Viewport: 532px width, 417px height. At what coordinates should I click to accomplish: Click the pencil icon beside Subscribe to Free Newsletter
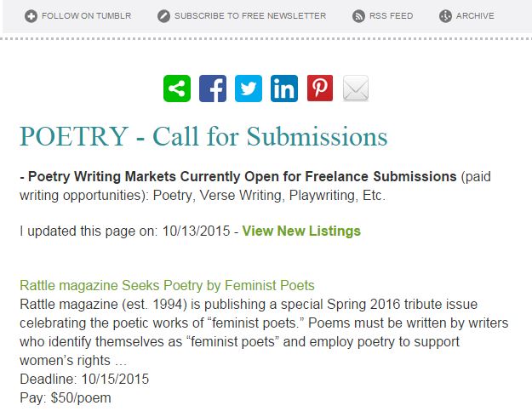(164, 16)
